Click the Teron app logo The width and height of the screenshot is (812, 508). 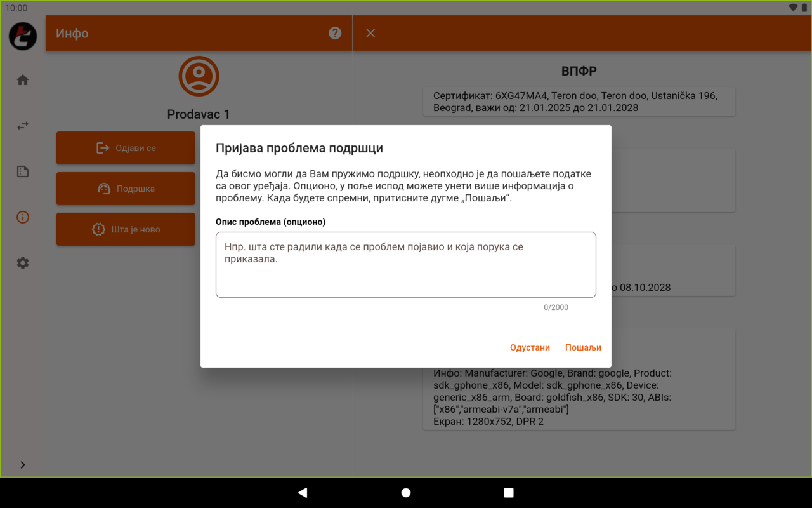pos(23,36)
